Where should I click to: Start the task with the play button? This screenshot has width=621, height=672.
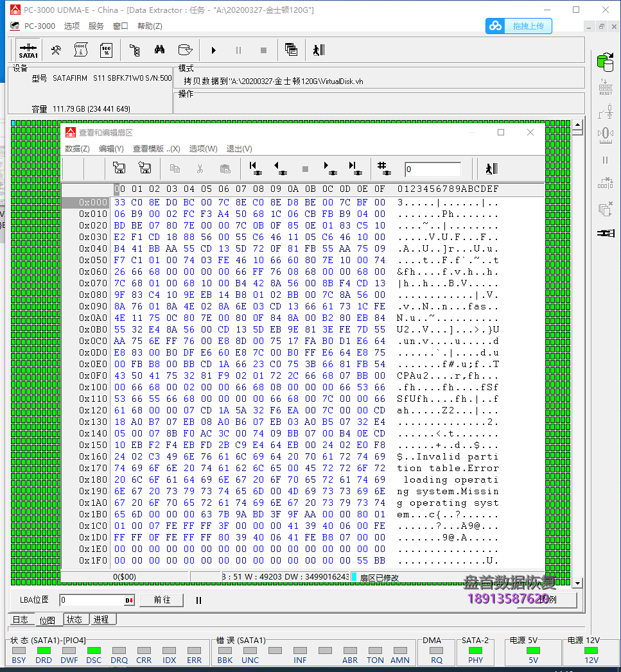coord(214,51)
